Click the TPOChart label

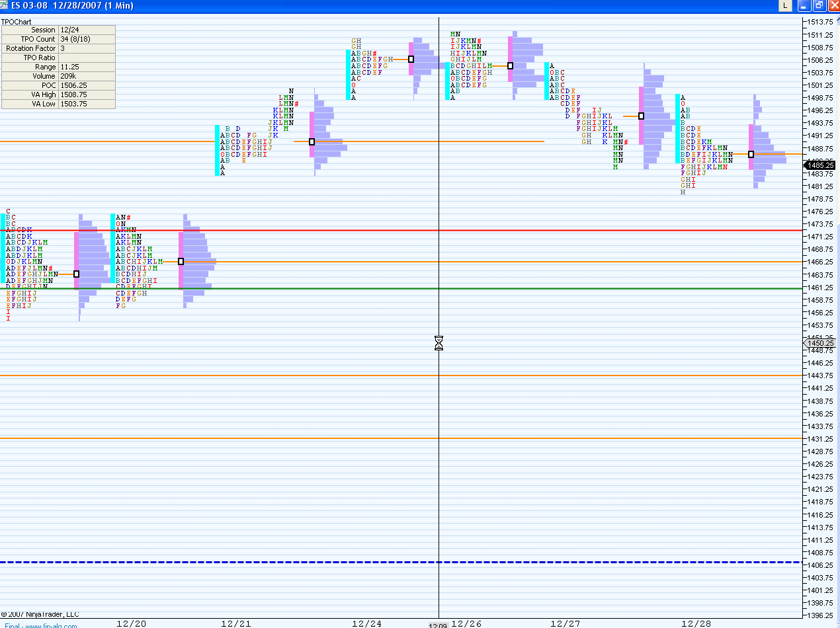(17, 22)
